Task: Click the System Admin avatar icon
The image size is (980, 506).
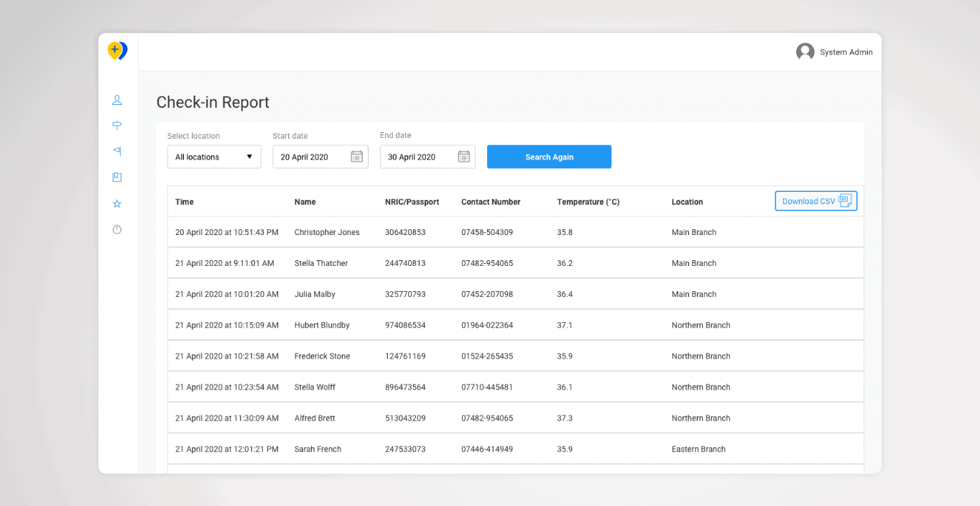Action: [805, 52]
